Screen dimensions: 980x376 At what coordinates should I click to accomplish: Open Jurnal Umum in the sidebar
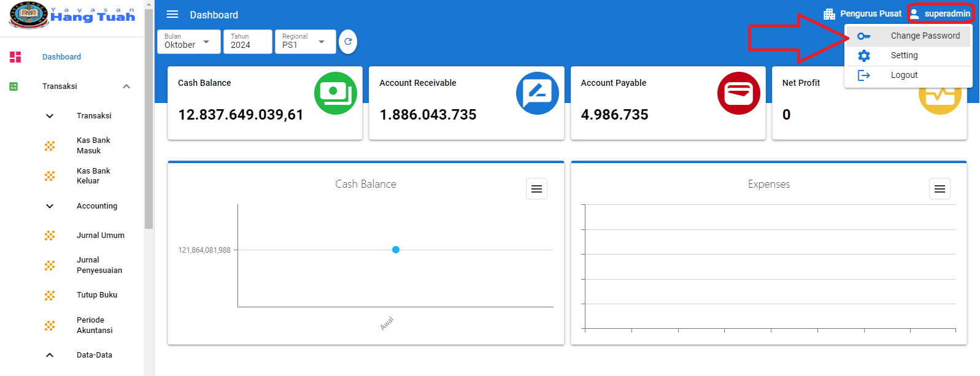tap(100, 236)
